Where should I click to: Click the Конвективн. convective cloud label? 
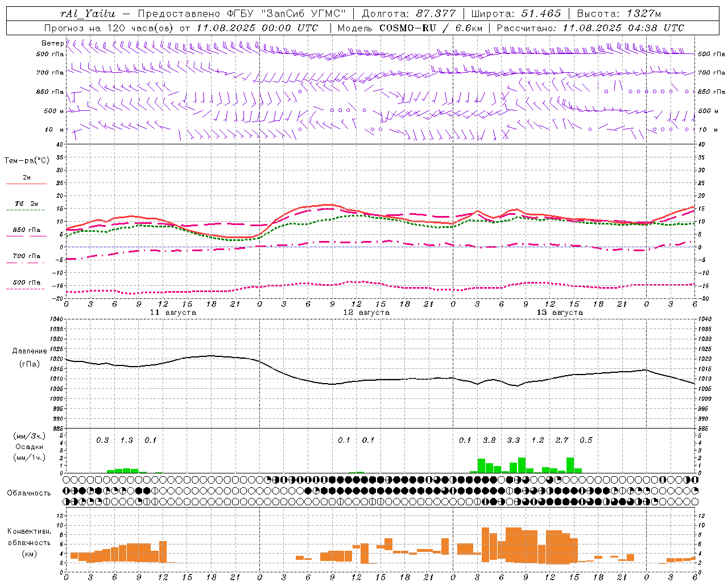(x=29, y=531)
